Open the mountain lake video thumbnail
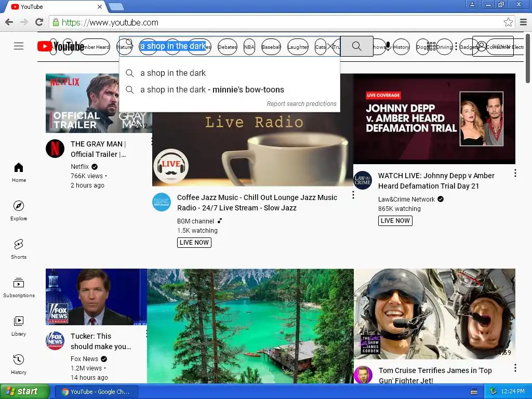Image resolution: width=532 pixels, height=399 pixels. pyautogui.click(x=250, y=326)
